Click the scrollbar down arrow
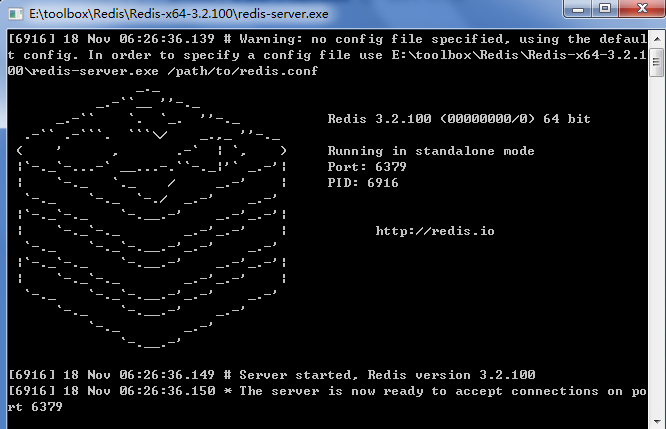Image resolution: width=666 pixels, height=429 pixels. click(x=657, y=421)
